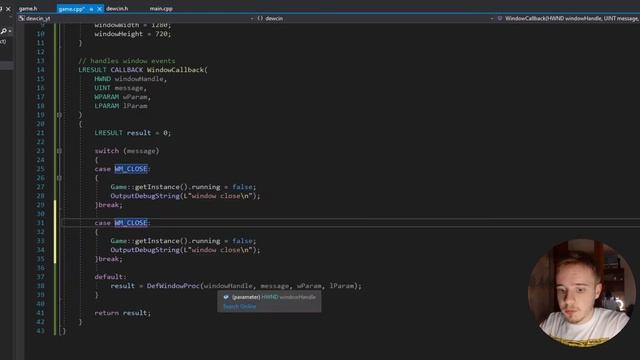Collapse the first WM_CLOSE case block
640x360 pixels.
(x=59, y=178)
